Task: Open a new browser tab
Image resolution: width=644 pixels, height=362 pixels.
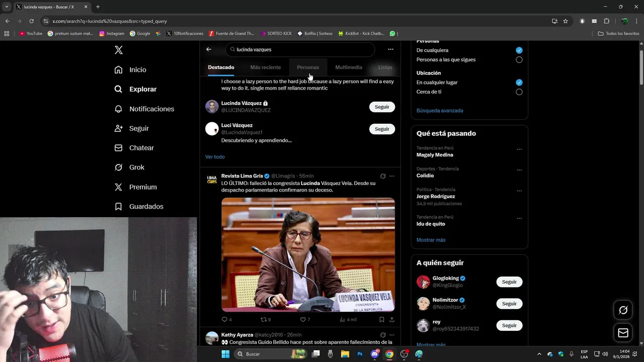Action: point(98,7)
